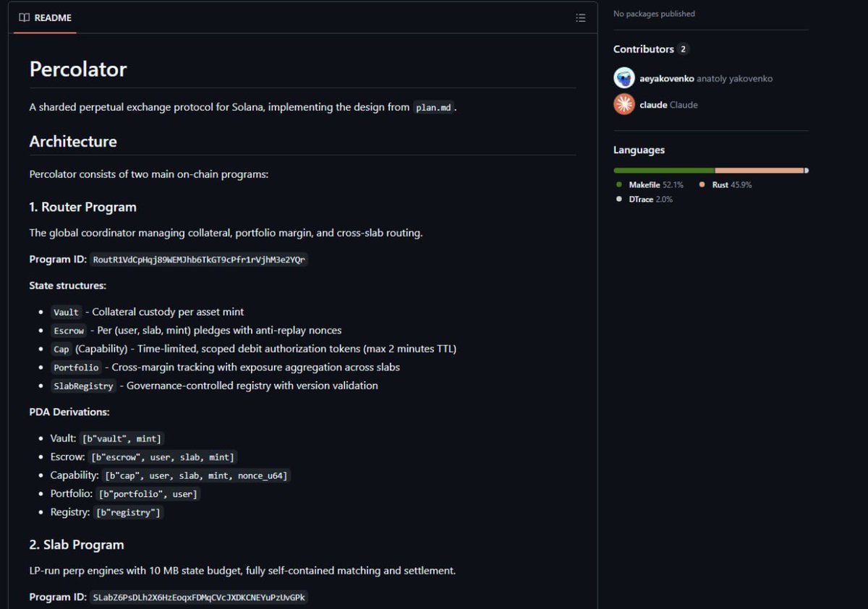Click the green Makefile legend dot
This screenshot has width=868, height=609.
(619, 185)
